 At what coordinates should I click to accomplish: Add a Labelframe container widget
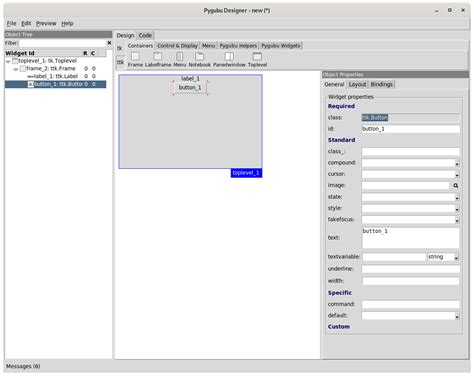[x=158, y=60]
